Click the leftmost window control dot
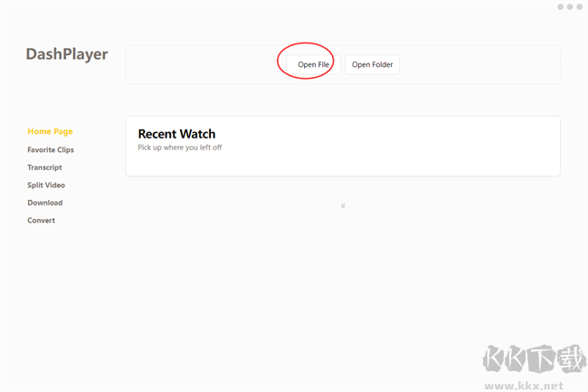Image resolution: width=588 pixels, height=392 pixels. 561,6
